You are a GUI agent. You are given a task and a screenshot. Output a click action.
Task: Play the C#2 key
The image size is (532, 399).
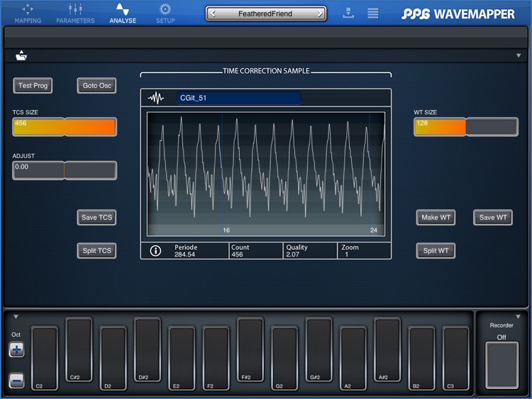point(79,349)
